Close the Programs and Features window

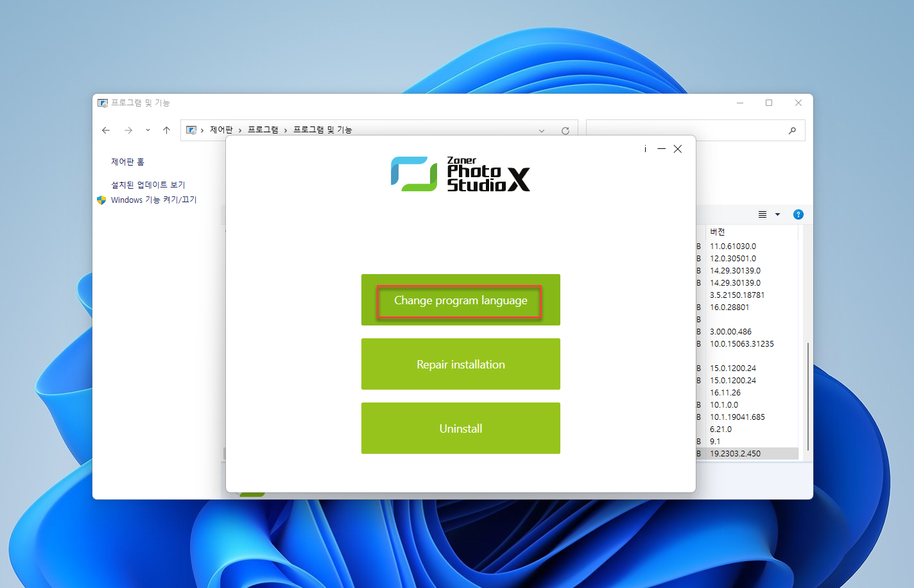pyautogui.click(x=798, y=103)
